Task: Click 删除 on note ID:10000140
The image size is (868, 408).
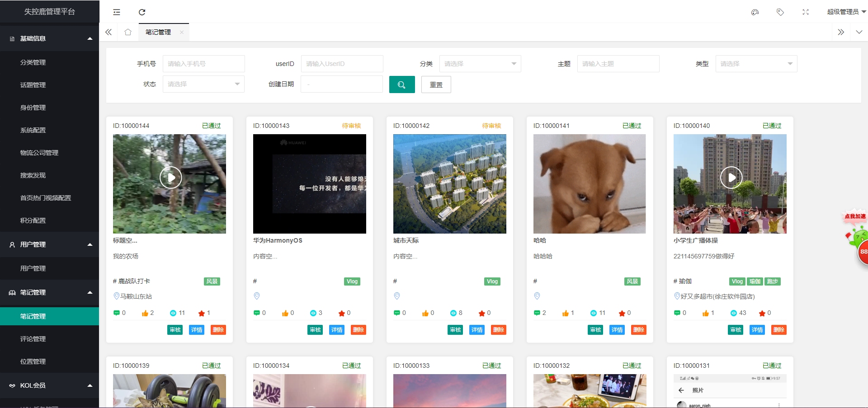Action: [779, 330]
